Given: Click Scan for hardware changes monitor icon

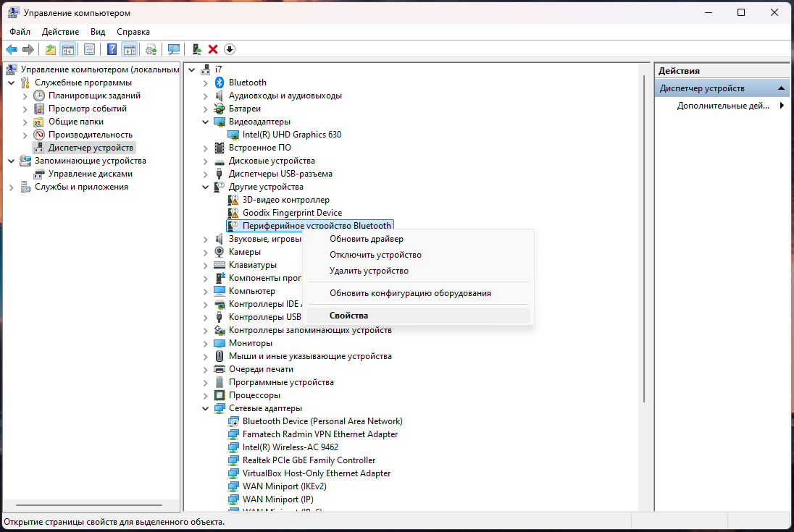Looking at the screenshot, I should (174, 49).
